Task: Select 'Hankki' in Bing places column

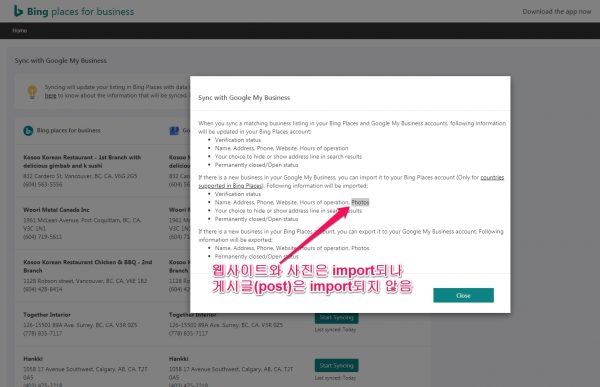Action: click(33, 359)
